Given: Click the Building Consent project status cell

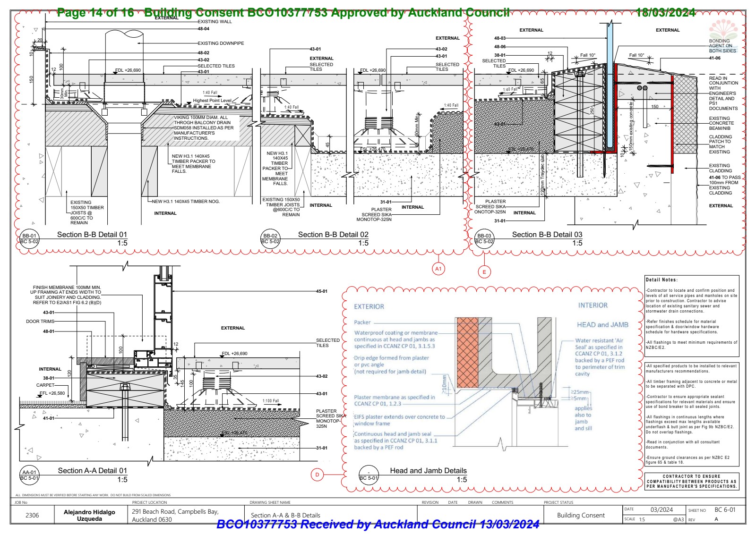Looking at the screenshot, I should point(581,515).
